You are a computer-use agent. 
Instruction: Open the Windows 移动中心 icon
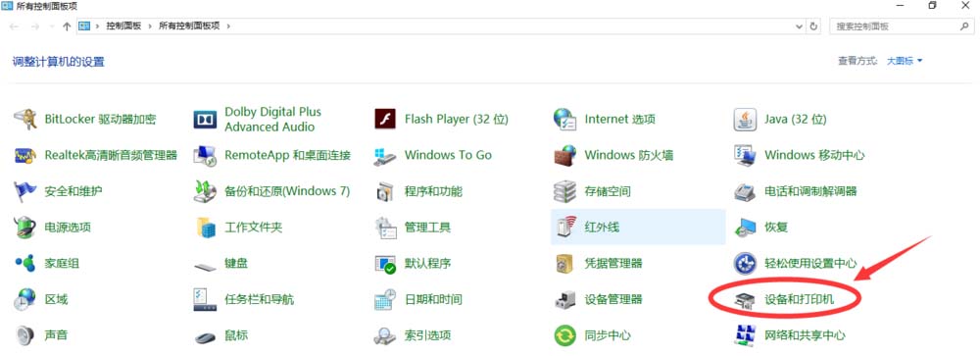pos(745,155)
